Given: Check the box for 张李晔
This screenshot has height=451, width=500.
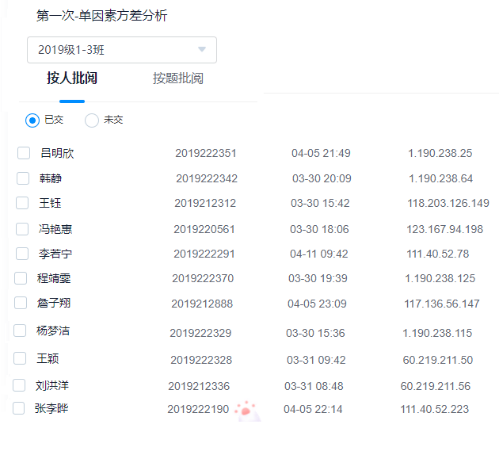Looking at the screenshot, I should click(x=18, y=408).
